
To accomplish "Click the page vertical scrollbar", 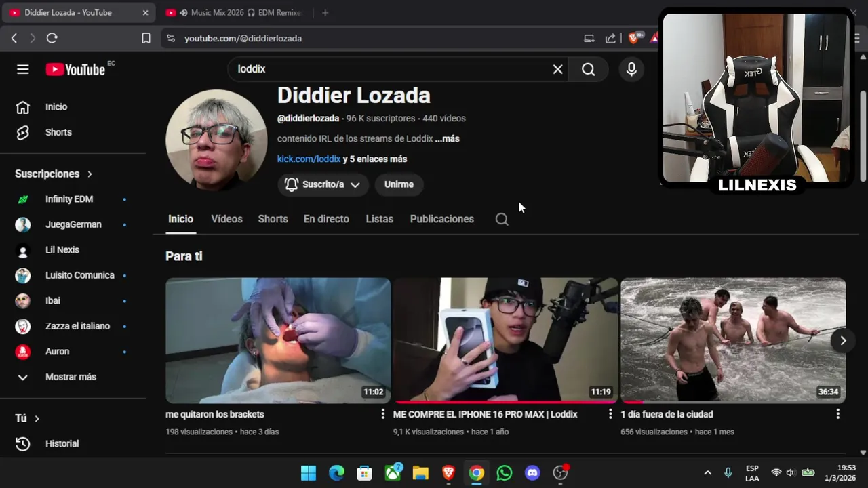I will [863, 136].
